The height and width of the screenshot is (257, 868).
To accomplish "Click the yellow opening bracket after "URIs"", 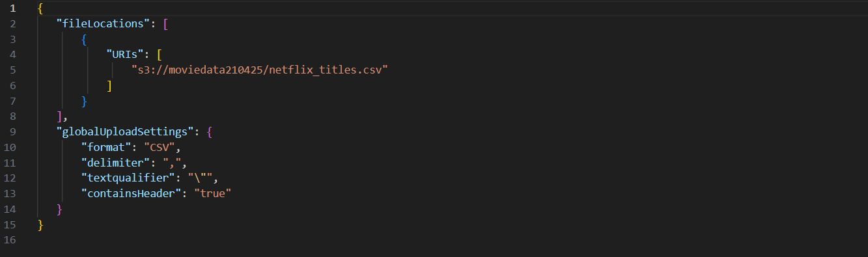I will [x=160, y=55].
